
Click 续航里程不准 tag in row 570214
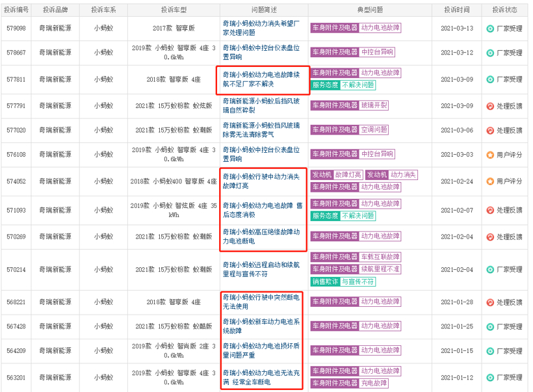380,269
